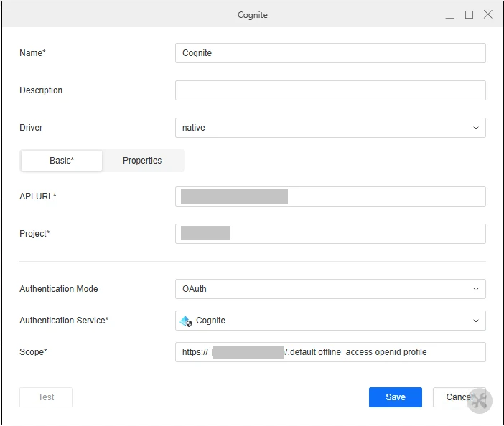The height and width of the screenshot is (426, 504).
Task: Switch to the Properties tab
Action: tap(142, 161)
